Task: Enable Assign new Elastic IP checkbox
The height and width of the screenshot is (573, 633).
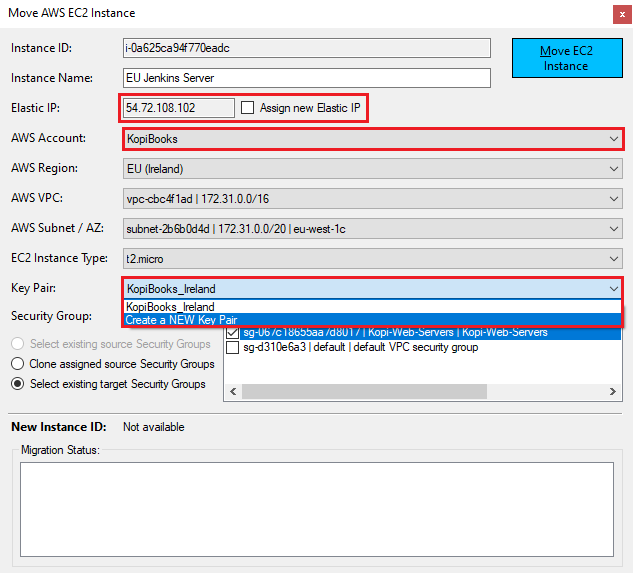Action: 247,108
